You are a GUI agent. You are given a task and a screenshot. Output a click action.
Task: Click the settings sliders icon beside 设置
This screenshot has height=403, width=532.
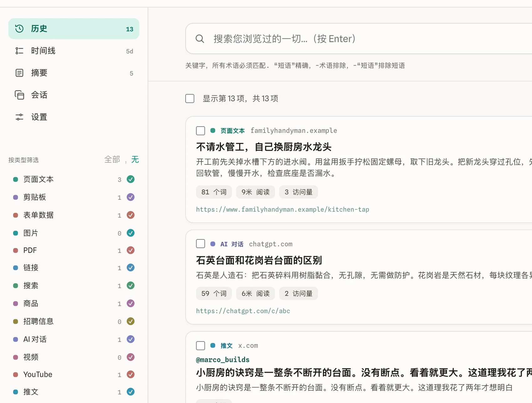[x=19, y=117]
